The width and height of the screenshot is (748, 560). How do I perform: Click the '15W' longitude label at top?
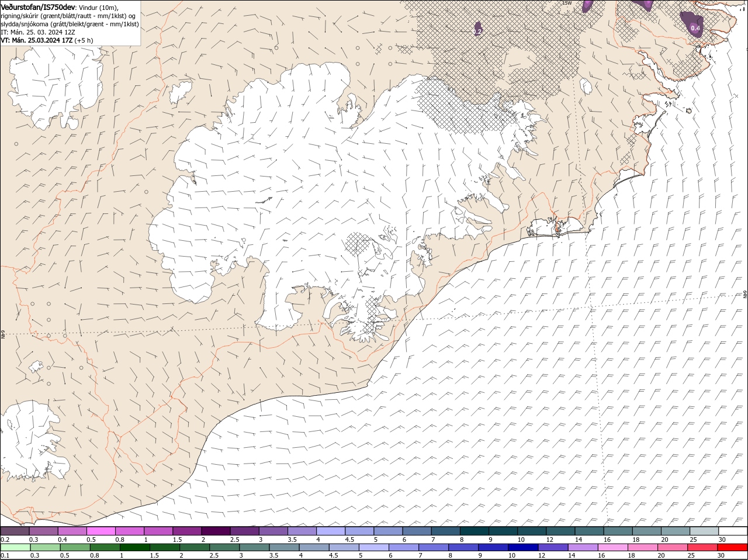coord(566,4)
